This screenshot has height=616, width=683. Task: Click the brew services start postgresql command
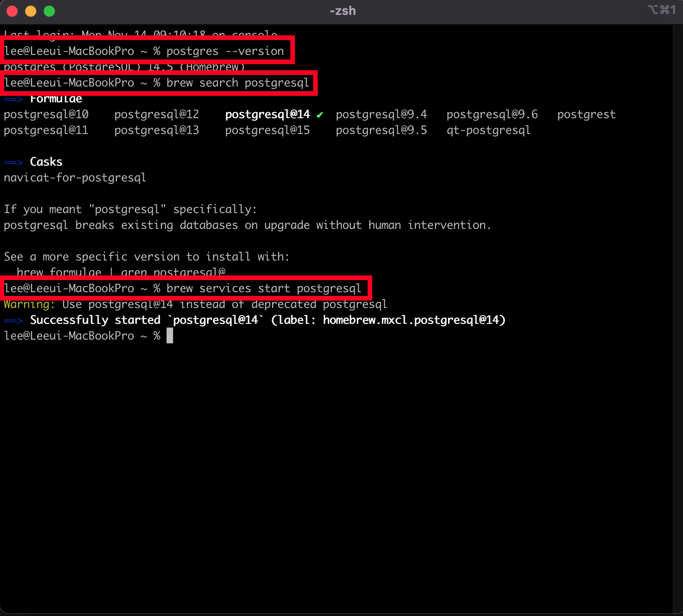264,288
